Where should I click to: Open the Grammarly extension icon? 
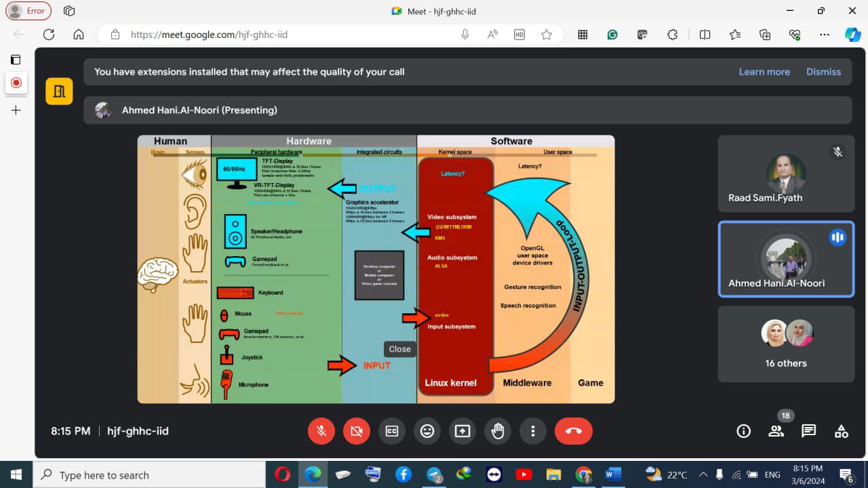[x=612, y=35]
